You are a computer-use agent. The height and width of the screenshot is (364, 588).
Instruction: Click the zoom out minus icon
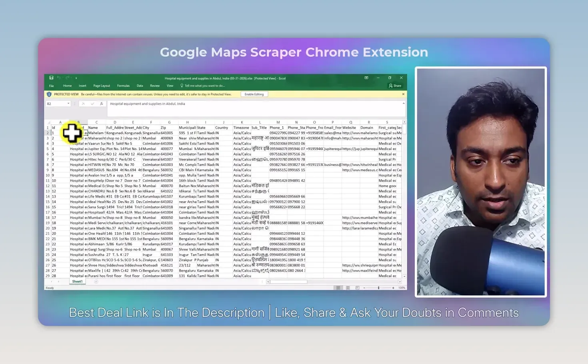(364, 288)
